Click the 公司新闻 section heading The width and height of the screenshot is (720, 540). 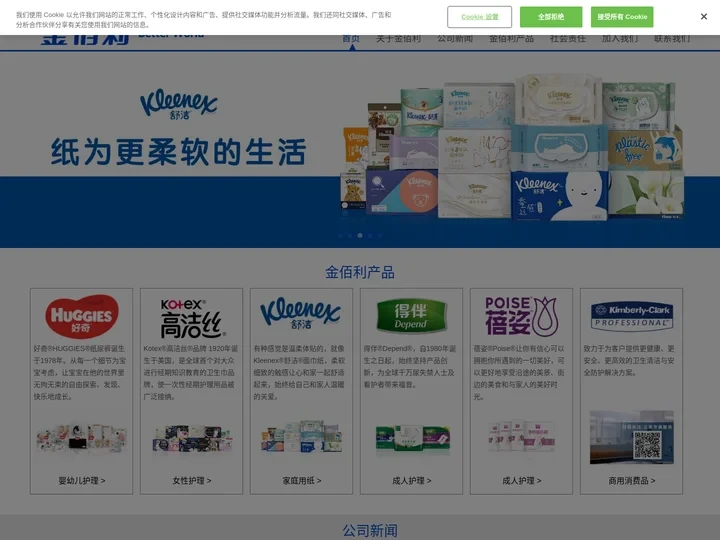[x=370, y=531]
